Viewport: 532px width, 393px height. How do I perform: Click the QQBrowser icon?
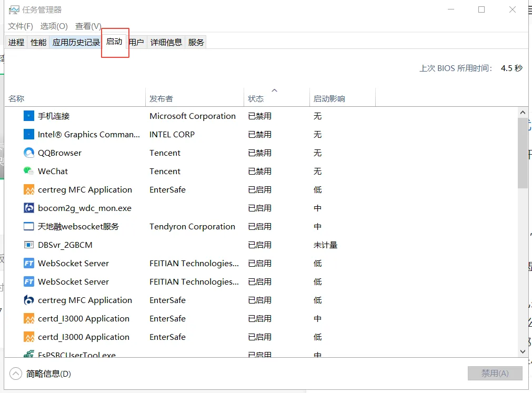(x=29, y=153)
